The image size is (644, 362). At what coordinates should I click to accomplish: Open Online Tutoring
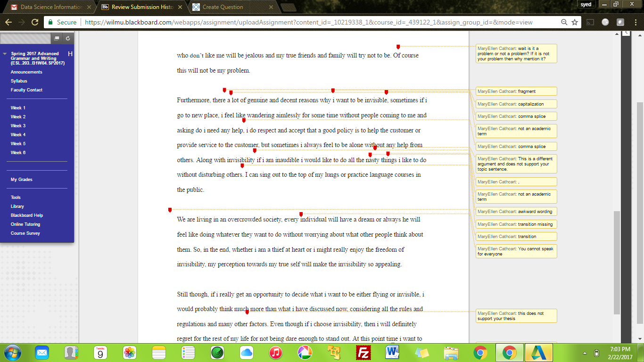[x=25, y=224]
